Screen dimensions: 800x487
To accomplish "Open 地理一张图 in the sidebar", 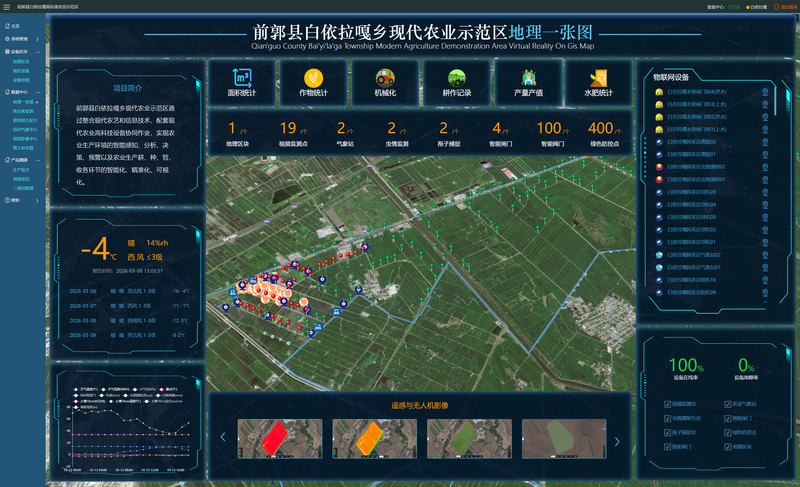I will coord(23,102).
